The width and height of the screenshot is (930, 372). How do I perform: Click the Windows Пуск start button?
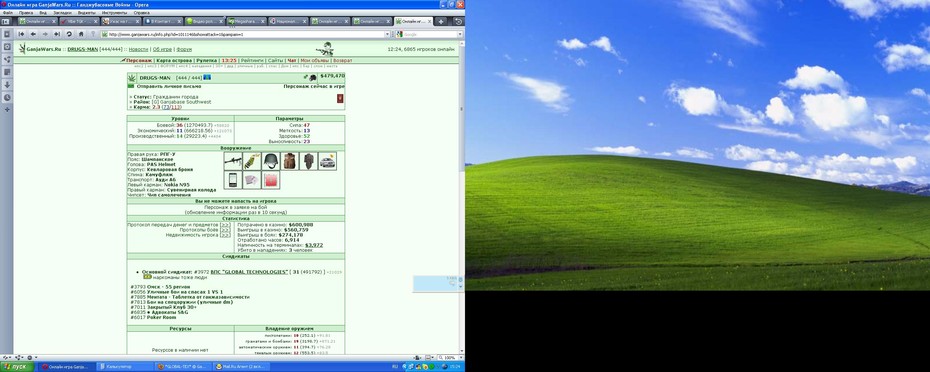click(17, 367)
